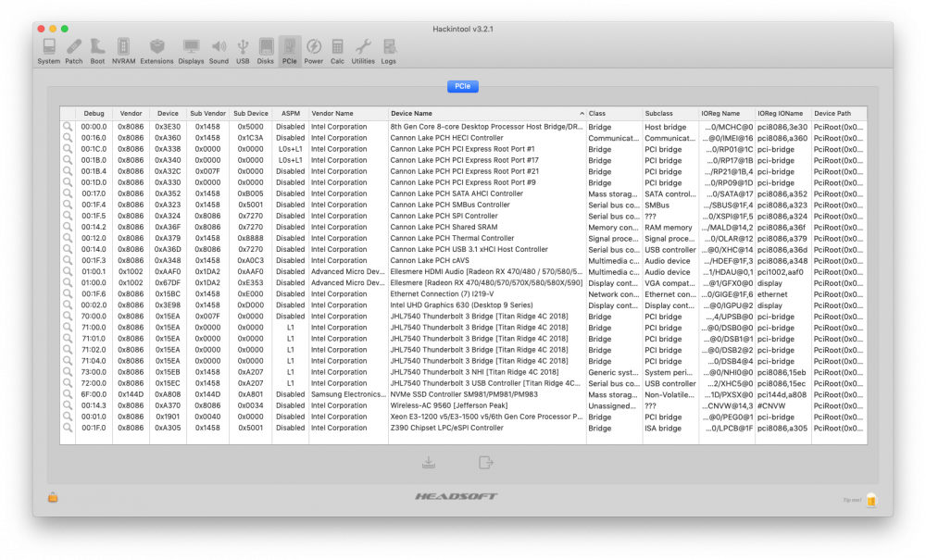The width and height of the screenshot is (926, 560).
Task: Select Cannon Lake PCH Shared SRAM row
Action: coord(463,227)
